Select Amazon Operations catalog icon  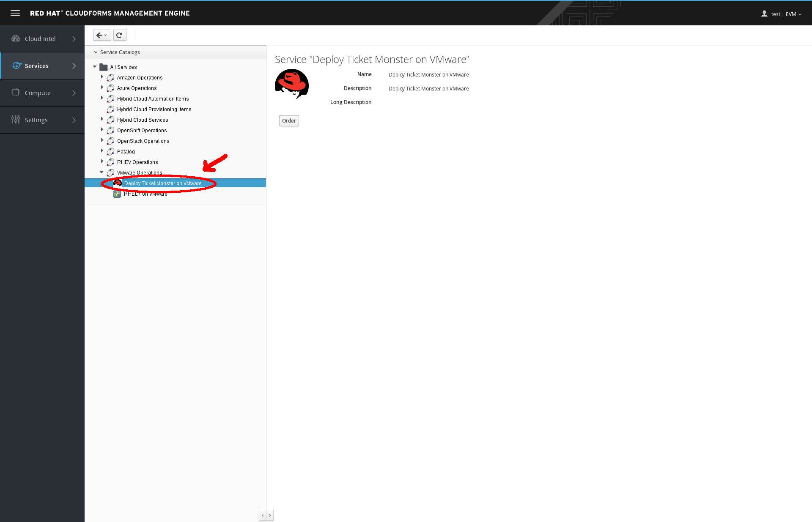(110, 78)
